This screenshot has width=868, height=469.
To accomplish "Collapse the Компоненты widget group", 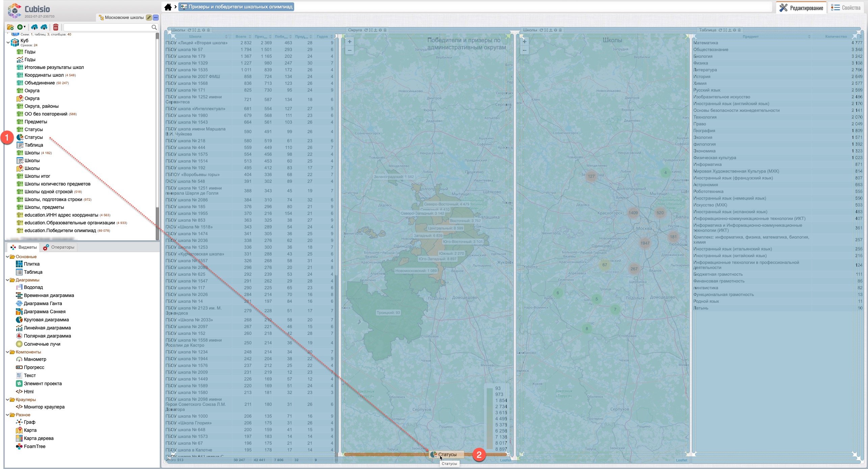I will [x=7, y=352].
